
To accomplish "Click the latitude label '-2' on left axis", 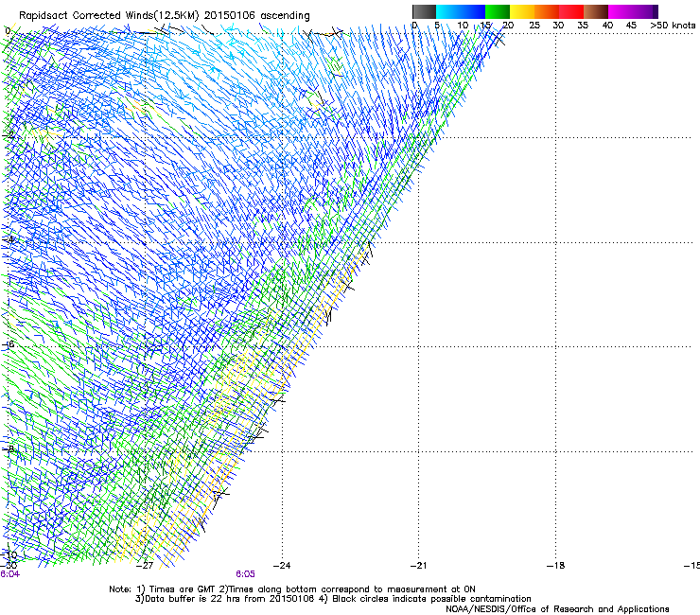I will [9, 134].
